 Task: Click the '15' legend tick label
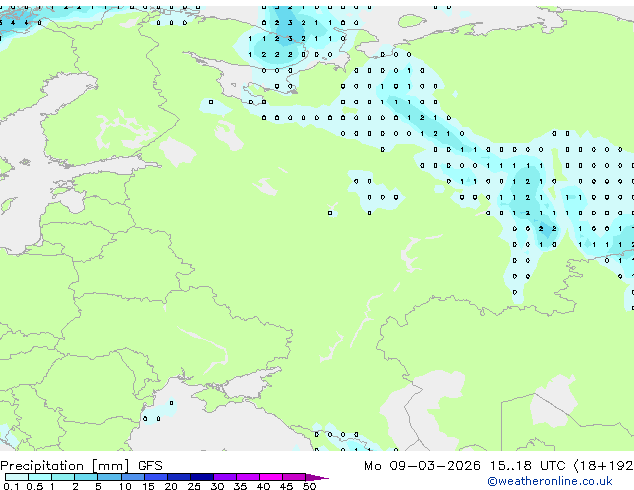coord(148,486)
